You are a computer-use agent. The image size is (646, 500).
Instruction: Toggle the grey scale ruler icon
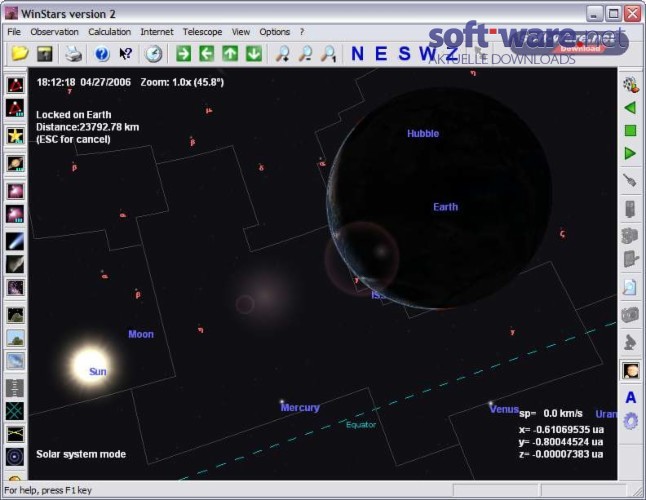[15, 388]
